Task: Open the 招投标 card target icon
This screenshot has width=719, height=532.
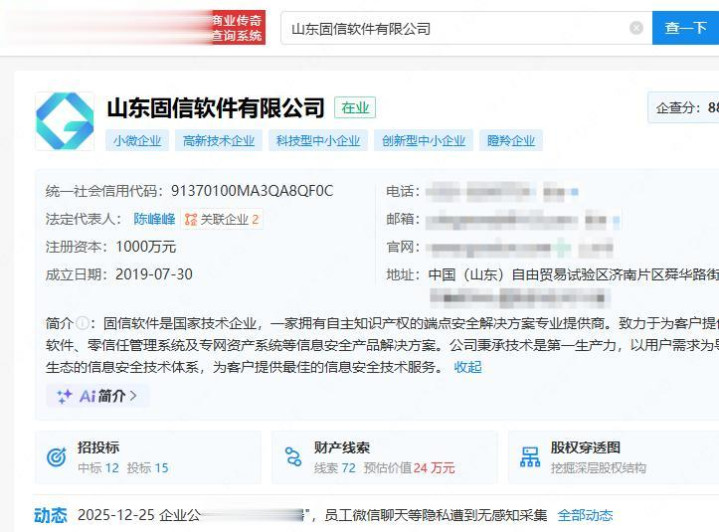Action: click(x=56, y=457)
